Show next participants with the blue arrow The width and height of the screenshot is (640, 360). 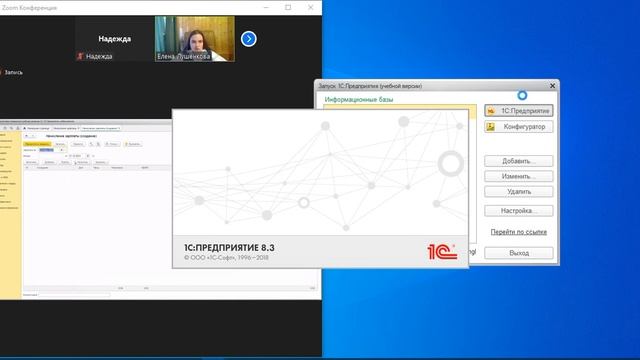pos(249,39)
